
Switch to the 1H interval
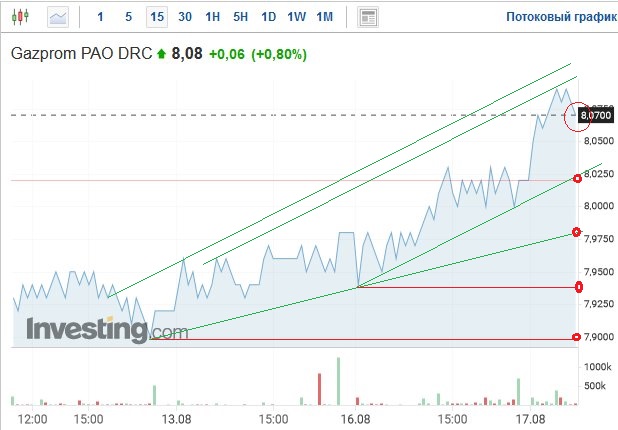click(x=212, y=17)
